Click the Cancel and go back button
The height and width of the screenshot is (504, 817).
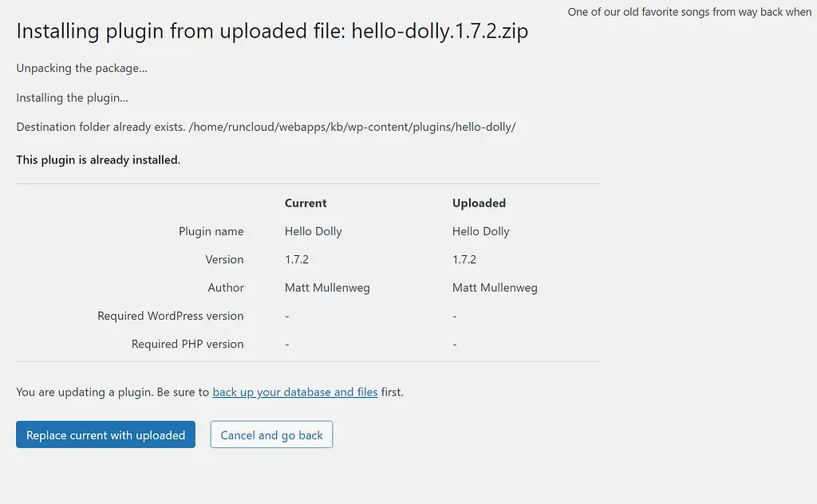pos(271,435)
